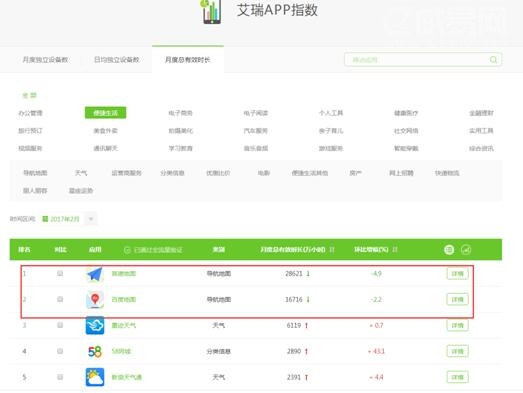
Task: Switch to chart view icon in header
Action: coord(466,250)
